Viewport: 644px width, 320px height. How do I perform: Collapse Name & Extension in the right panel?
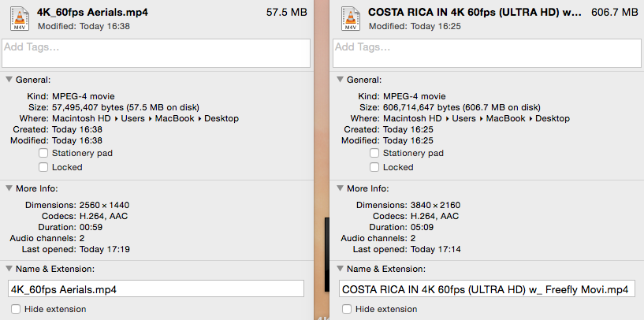[x=340, y=270]
